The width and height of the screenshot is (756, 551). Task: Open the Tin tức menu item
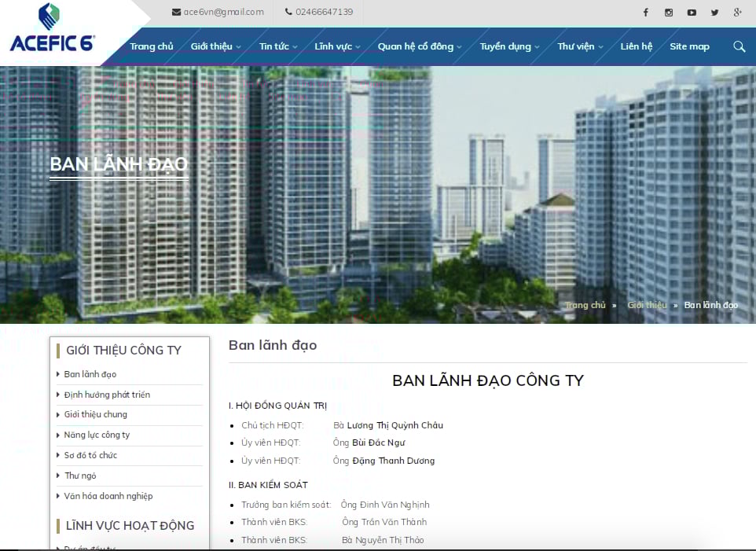click(x=274, y=46)
